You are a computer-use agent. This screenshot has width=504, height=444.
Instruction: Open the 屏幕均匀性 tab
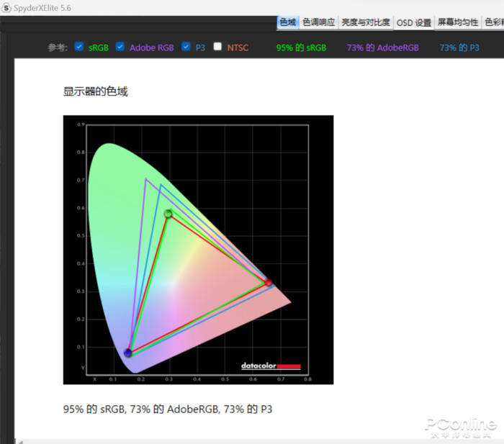(x=458, y=22)
